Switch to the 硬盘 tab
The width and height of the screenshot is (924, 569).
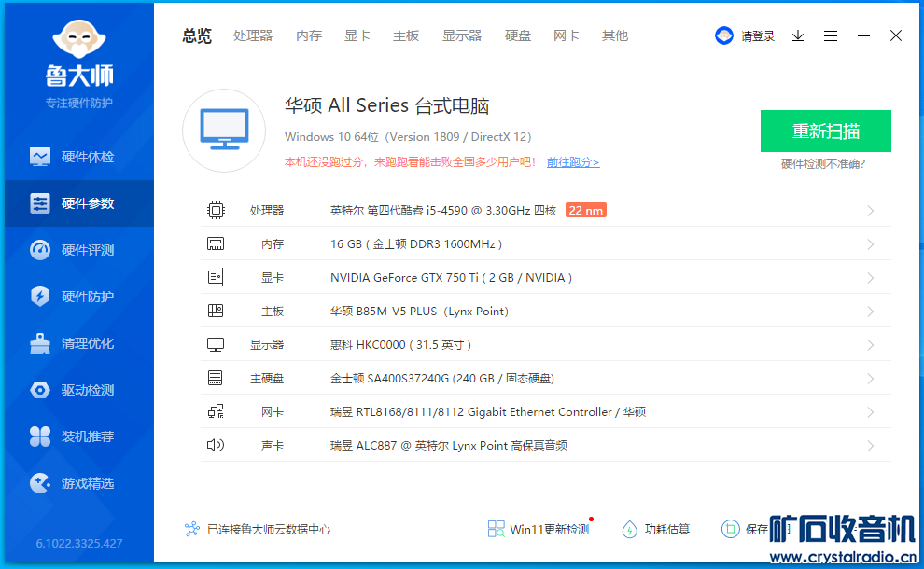518,36
